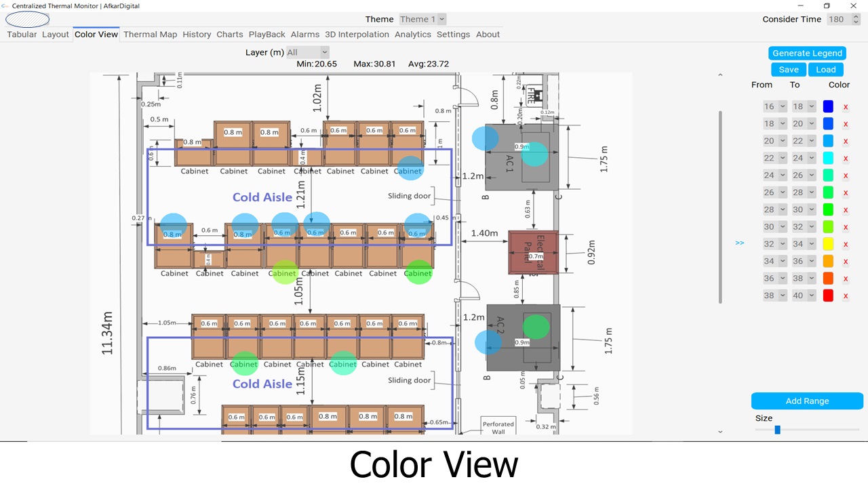Delete the 24 to 26 range row
Image resolution: width=868 pixels, height=488 pixels.
[x=846, y=176]
